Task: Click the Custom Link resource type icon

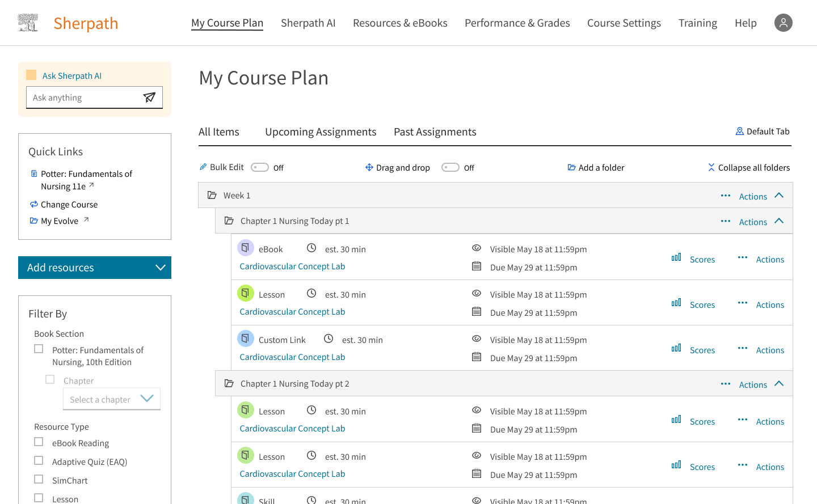Action: point(245,338)
